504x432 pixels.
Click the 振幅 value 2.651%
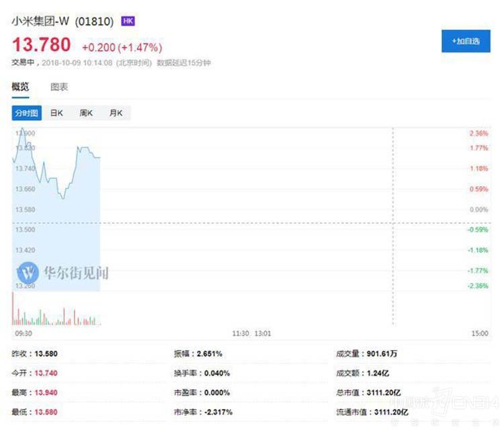pos(208,353)
